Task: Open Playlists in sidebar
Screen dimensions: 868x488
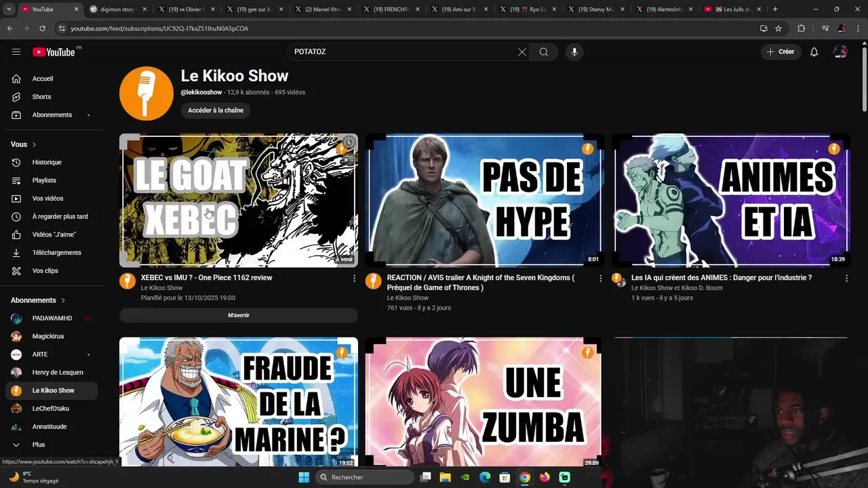Action: [52, 180]
